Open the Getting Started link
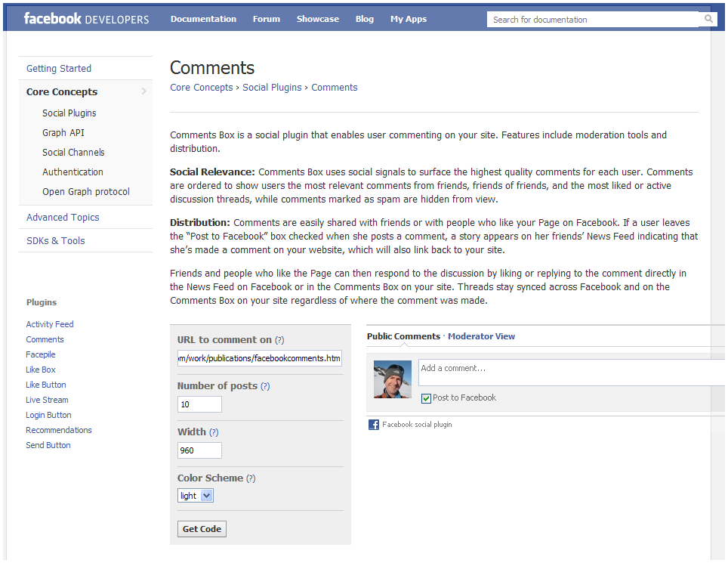Image resolution: width=728 pixels, height=563 pixels. point(59,68)
